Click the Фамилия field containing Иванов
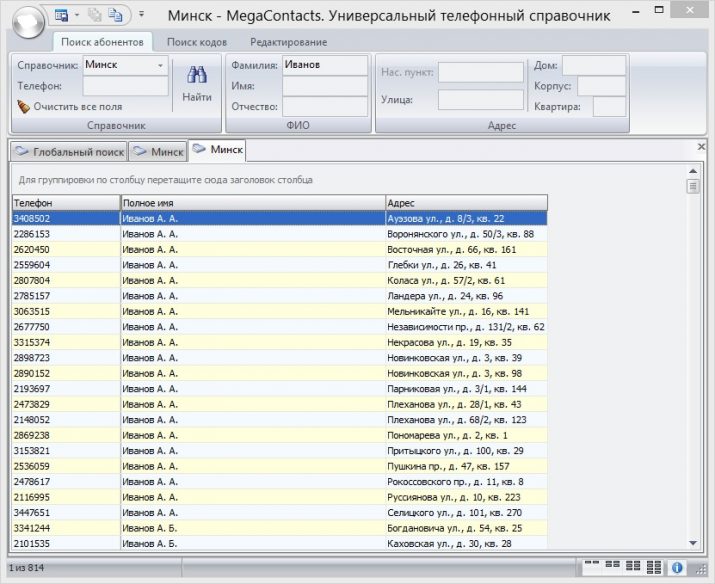This screenshot has width=715, height=584. pyautogui.click(x=325, y=65)
